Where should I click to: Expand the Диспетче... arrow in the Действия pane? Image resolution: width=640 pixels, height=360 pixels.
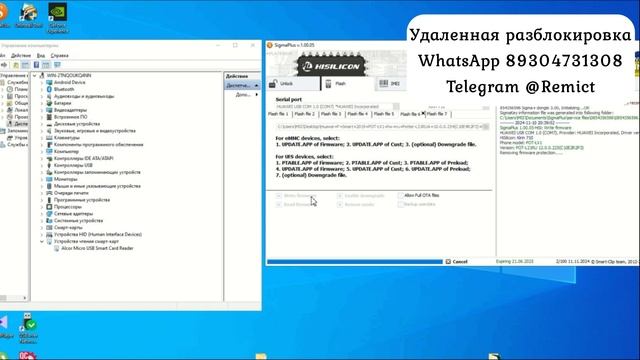click(x=257, y=86)
